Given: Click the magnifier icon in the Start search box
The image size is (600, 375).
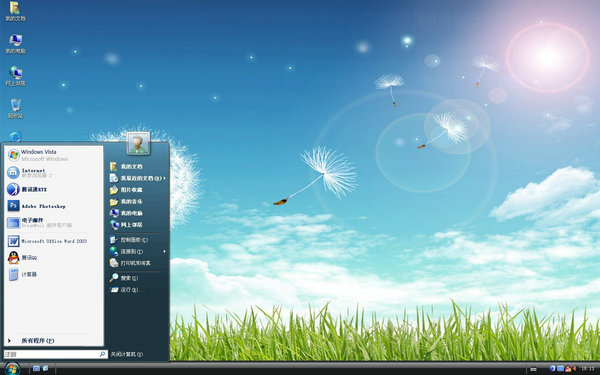Looking at the screenshot, I should pos(103,354).
